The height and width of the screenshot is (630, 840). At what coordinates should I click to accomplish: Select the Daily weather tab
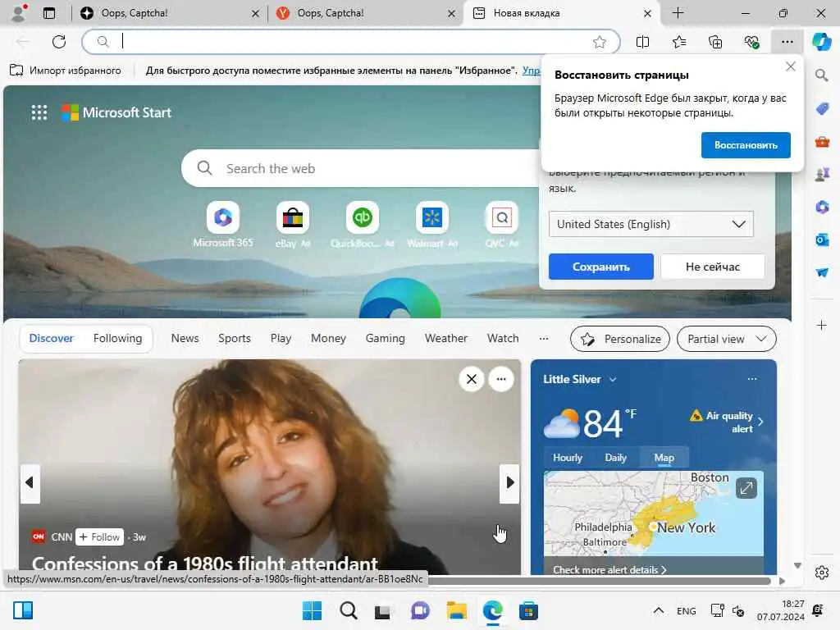click(615, 458)
